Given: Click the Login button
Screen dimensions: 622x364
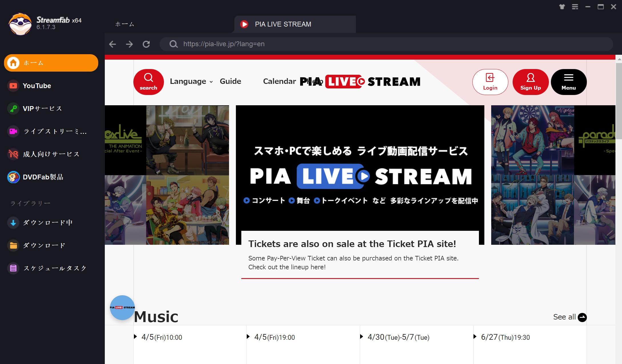Looking at the screenshot, I should click(x=490, y=82).
